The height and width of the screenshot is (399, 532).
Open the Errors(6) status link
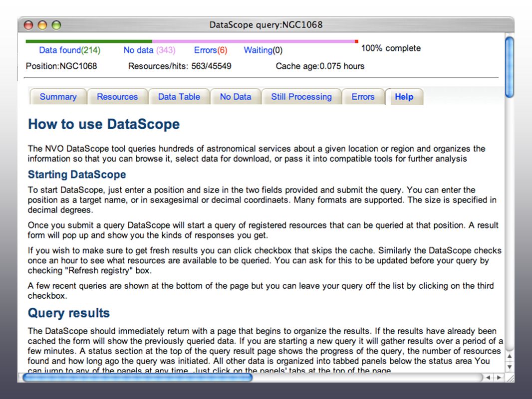coord(211,50)
